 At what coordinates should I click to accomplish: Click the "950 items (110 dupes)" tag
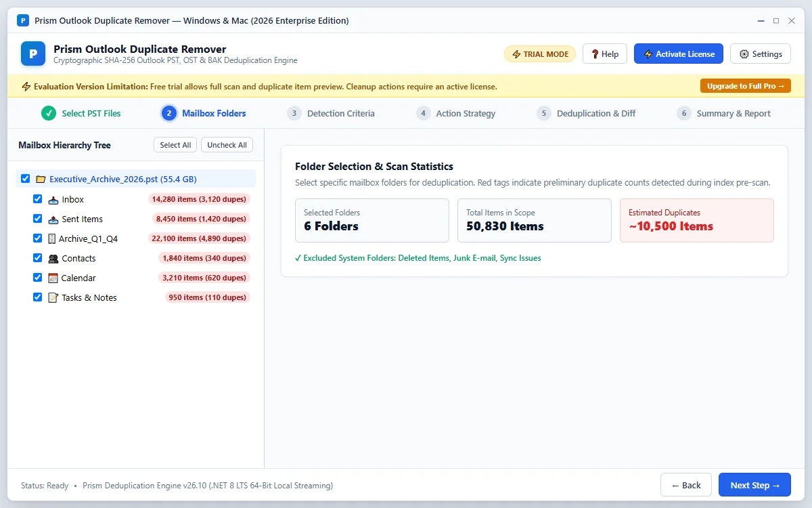pos(208,298)
